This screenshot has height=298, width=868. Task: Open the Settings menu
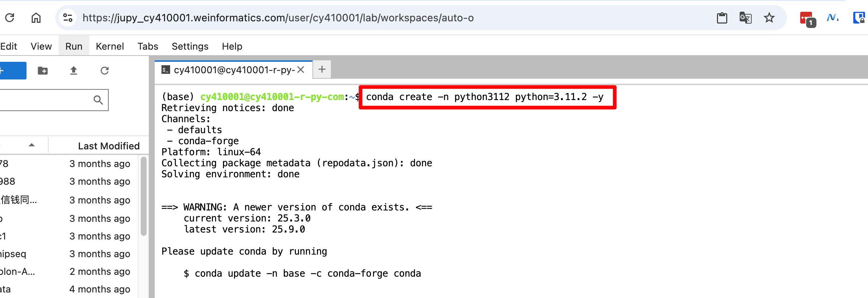click(190, 46)
